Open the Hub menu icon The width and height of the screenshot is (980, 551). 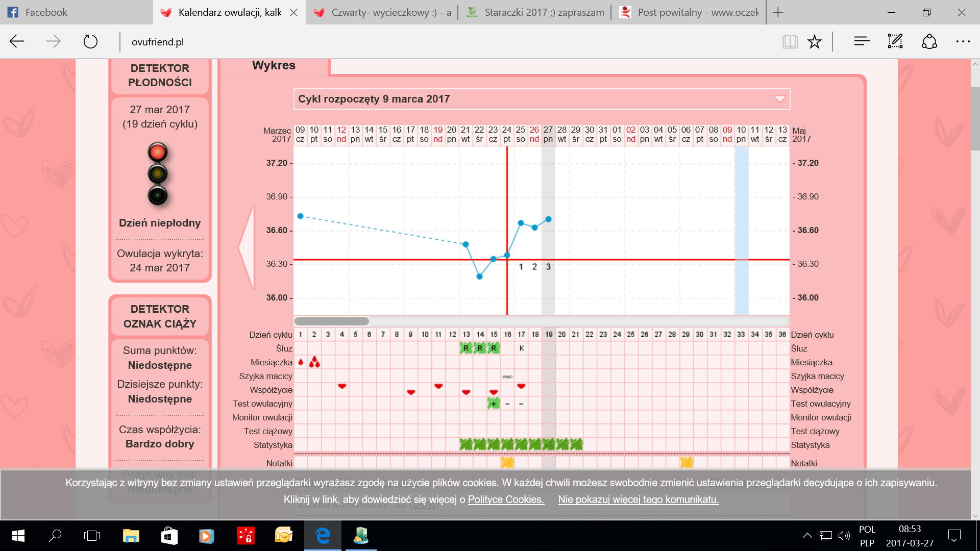(862, 41)
